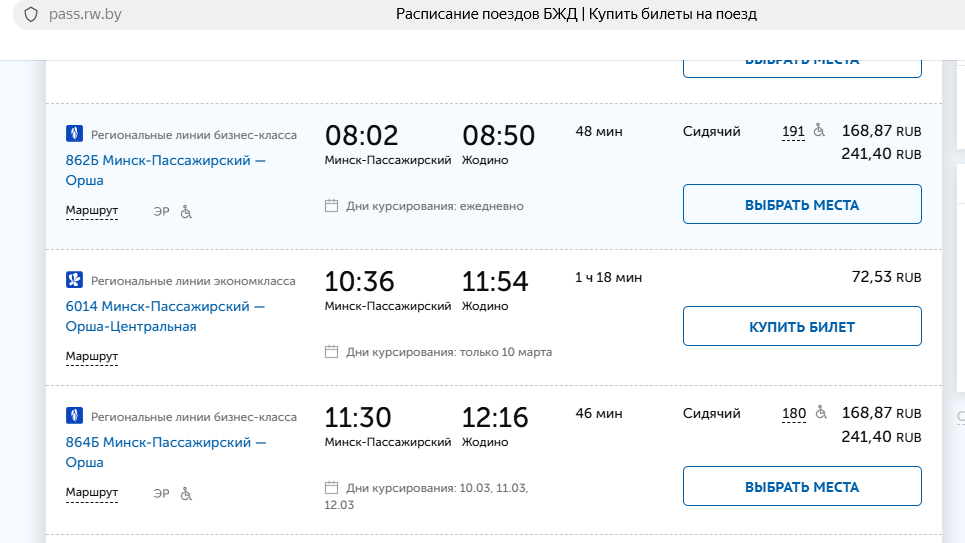
Task: Click calendar icon near 'только 10 марта'
Action: 331,352
